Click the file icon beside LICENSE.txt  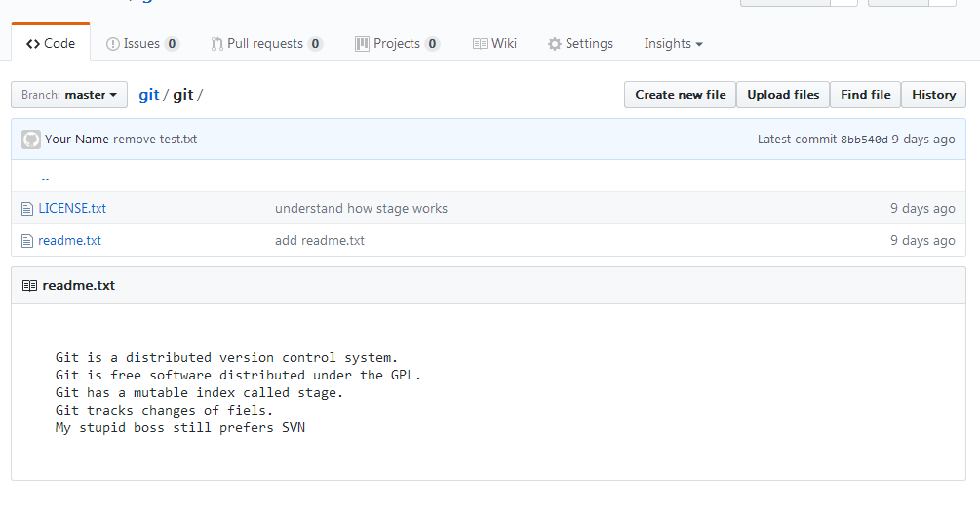coord(27,208)
